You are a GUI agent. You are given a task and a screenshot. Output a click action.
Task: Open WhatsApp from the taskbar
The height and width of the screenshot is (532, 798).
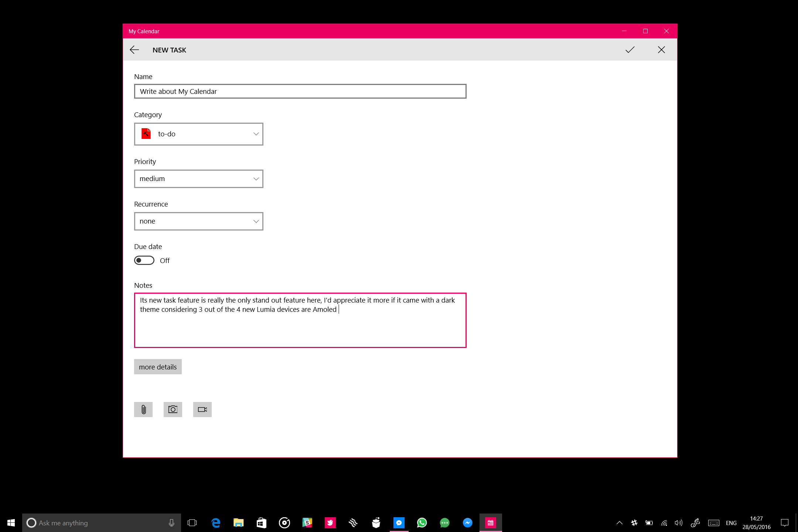(422, 523)
